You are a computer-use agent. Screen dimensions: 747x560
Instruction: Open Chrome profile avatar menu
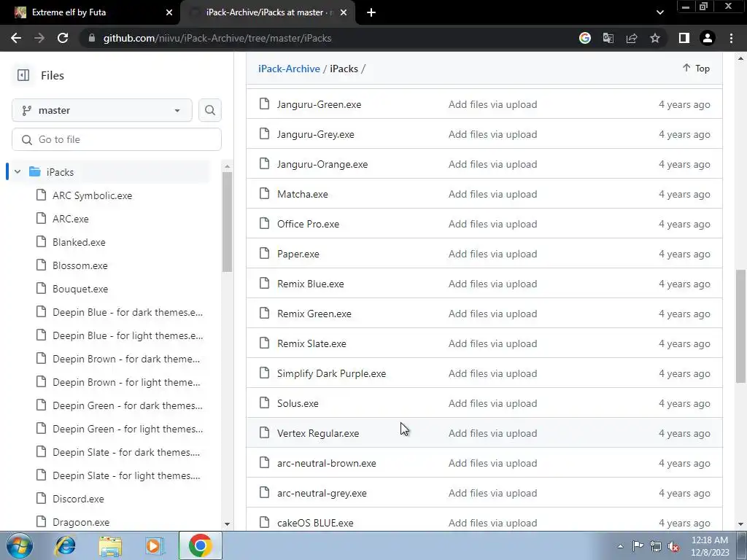click(x=708, y=38)
